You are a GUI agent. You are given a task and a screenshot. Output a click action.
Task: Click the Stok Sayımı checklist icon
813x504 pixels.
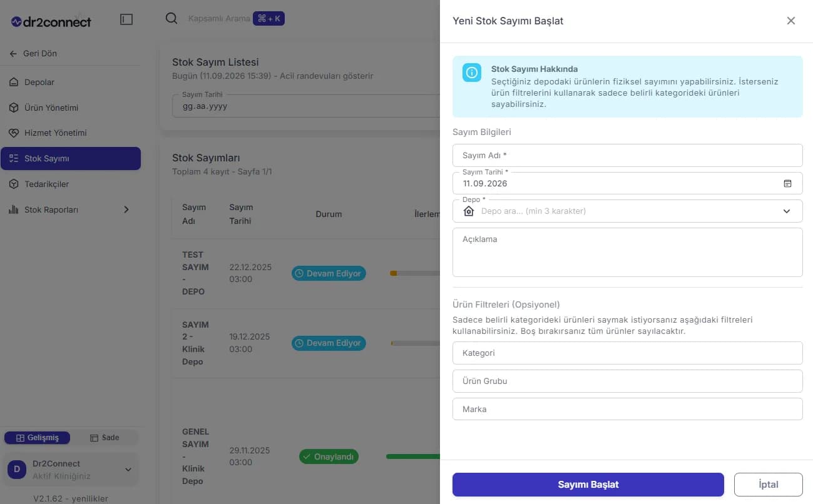14,159
